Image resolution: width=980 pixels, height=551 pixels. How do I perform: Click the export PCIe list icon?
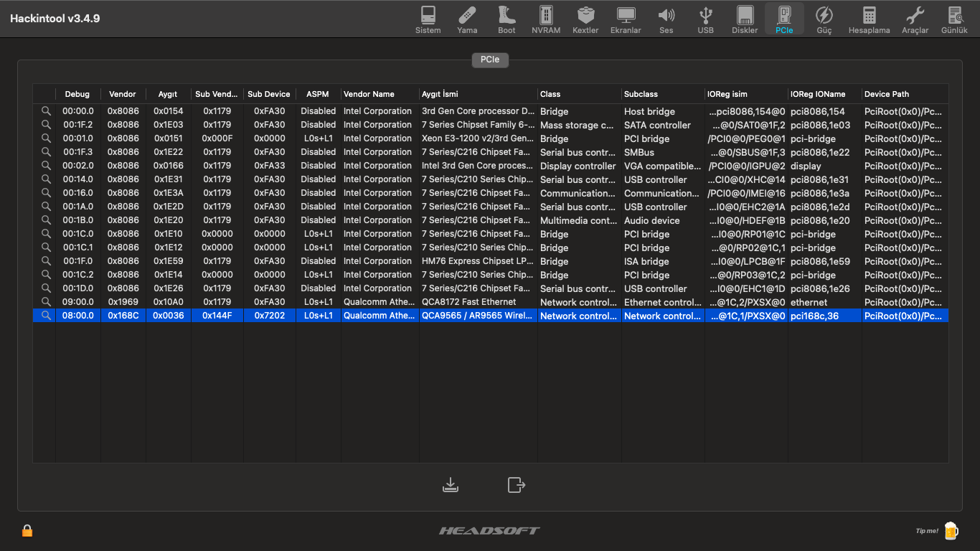click(517, 485)
